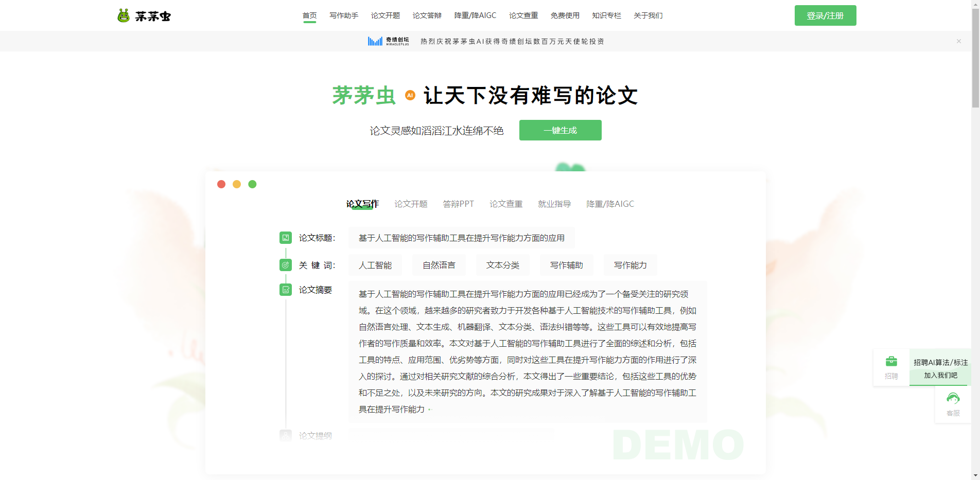Open 论文开题 in the top navigation
This screenshot has height=480, width=980.
click(386, 15)
